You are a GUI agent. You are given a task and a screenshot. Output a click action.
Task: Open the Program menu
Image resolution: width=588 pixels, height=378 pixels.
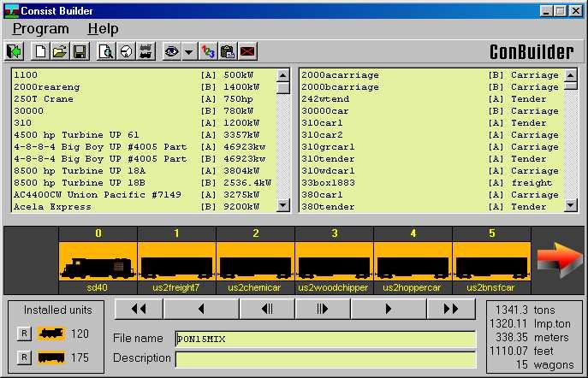(40, 29)
